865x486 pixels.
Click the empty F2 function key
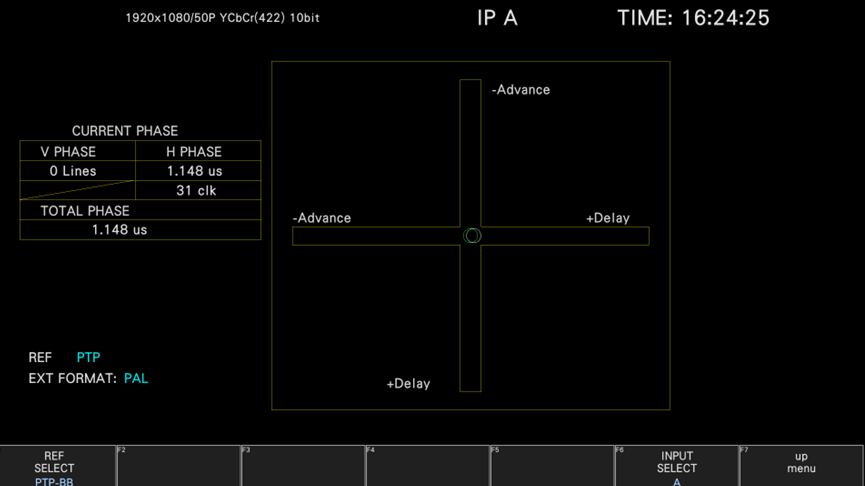179,465
